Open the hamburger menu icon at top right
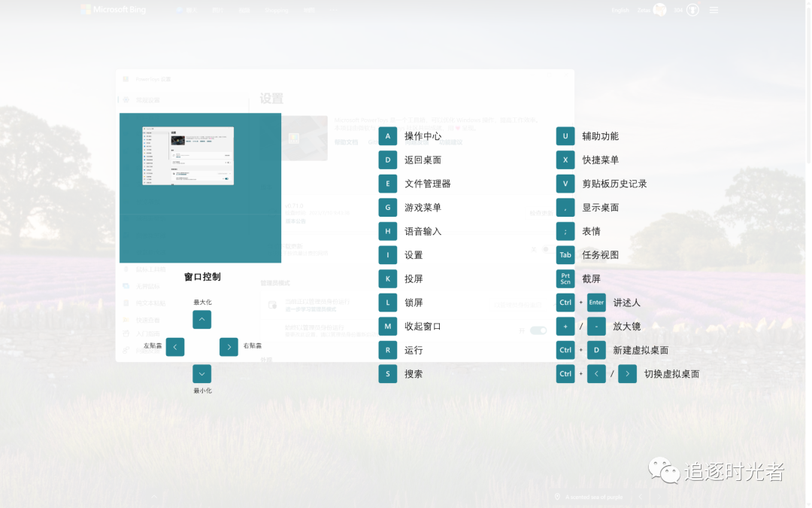This screenshot has width=812, height=508. coord(713,10)
